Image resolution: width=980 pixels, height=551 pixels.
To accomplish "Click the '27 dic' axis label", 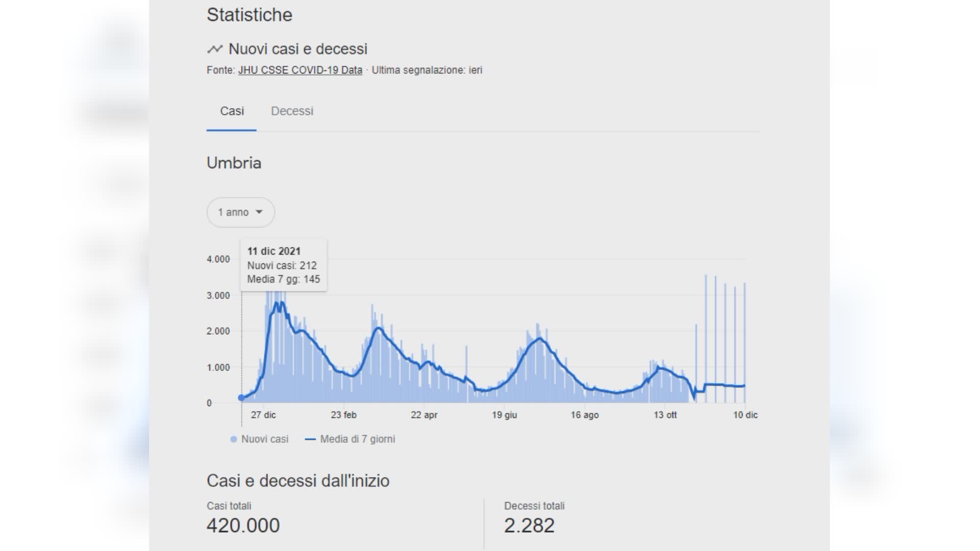I will (263, 415).
